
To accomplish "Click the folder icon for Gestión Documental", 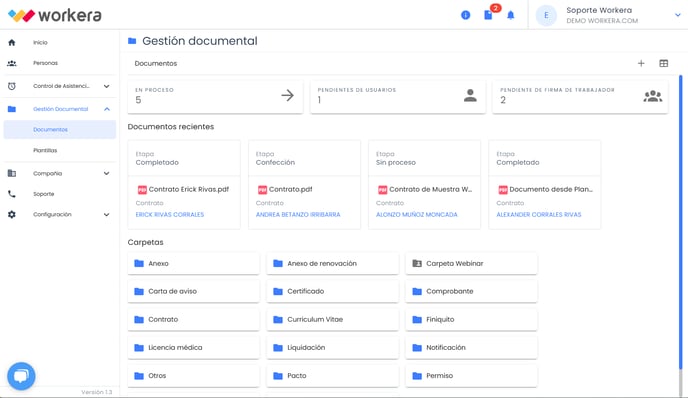I will point(12,109).
